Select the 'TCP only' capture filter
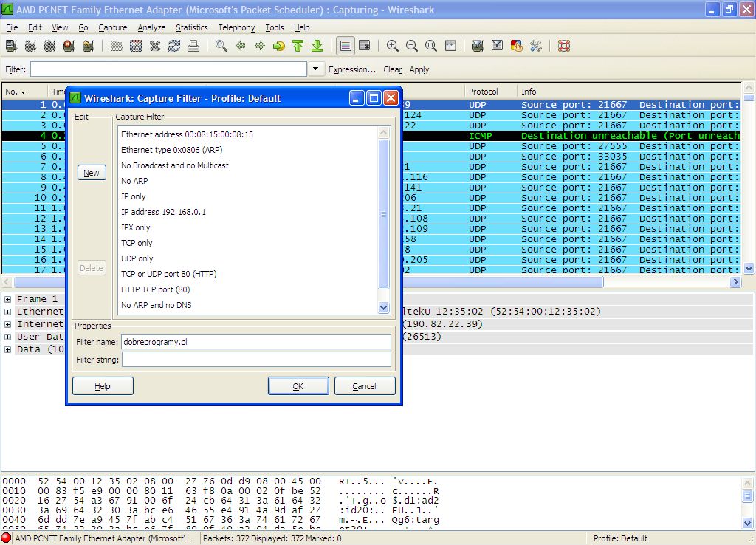 (x=248, y=243)
